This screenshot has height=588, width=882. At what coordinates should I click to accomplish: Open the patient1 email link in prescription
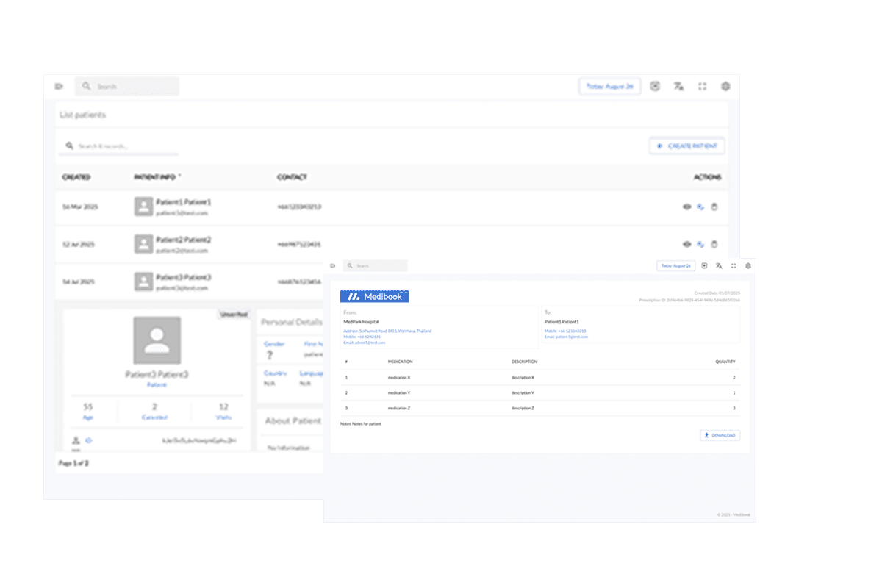click(x=566, y=337)
